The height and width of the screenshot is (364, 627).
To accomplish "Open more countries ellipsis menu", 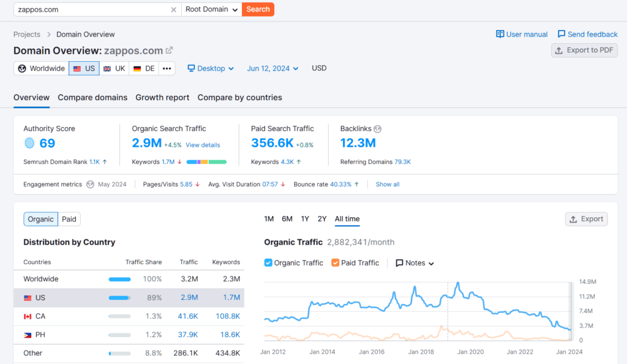I will click(x=167, y=69).
